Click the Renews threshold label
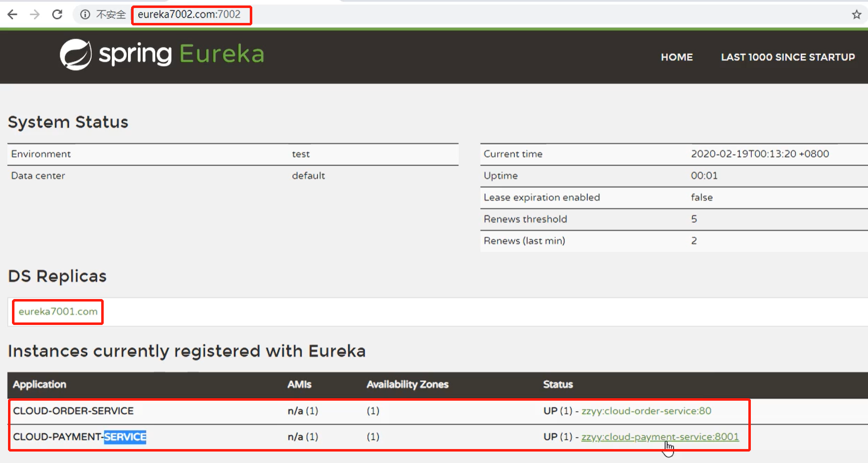 point(525,219)
